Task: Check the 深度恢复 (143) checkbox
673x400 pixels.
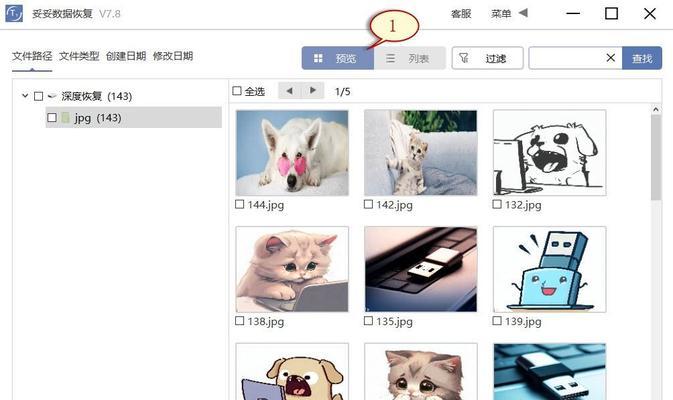Action: [39, 96]
